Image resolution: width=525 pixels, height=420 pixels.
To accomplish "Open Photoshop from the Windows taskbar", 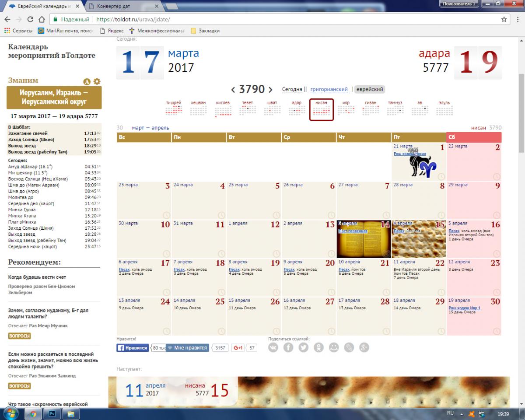I will tap(52, 413).
